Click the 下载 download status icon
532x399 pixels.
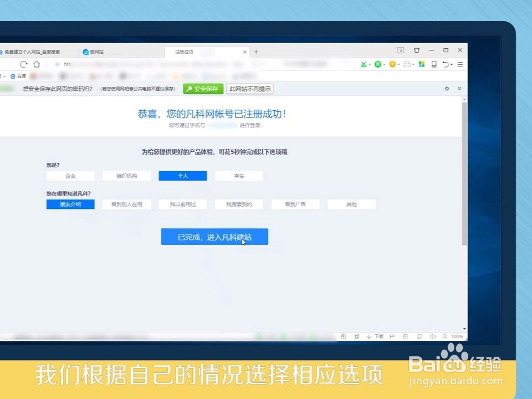pos(375,336)
